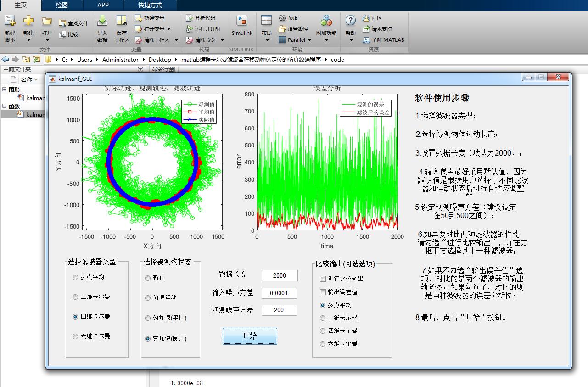Viewport: 588px width, 387px height.
Task: Open the 打开变量 dropdown arrow
Action: click(x=168, y=29)
